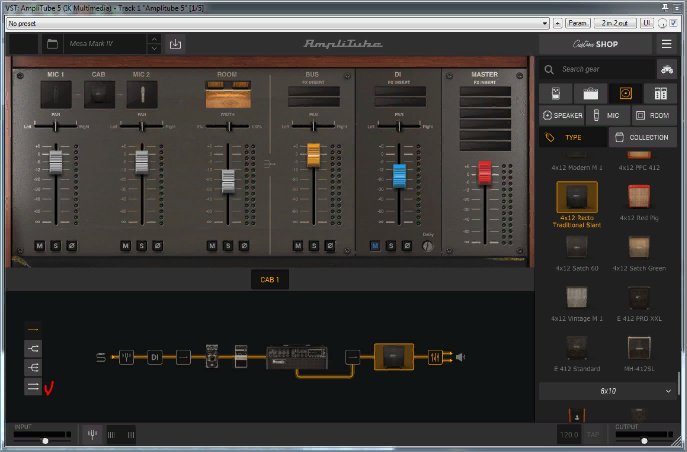Unmute the DI channel

tap(375, 246)
